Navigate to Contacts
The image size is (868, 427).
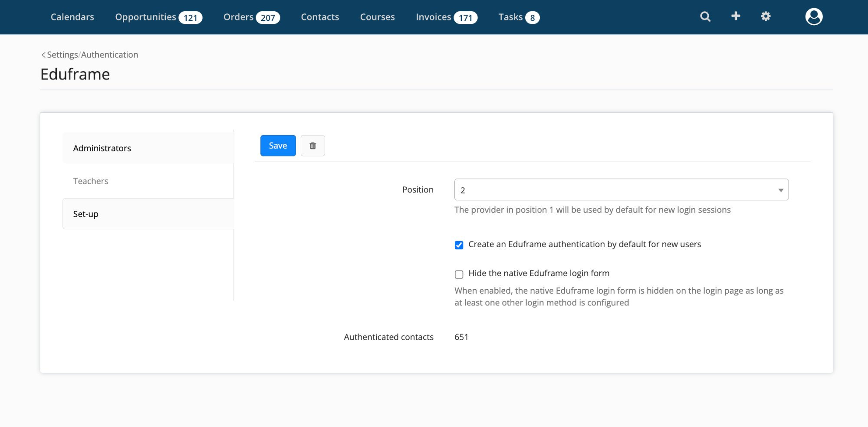click(320, 17)
